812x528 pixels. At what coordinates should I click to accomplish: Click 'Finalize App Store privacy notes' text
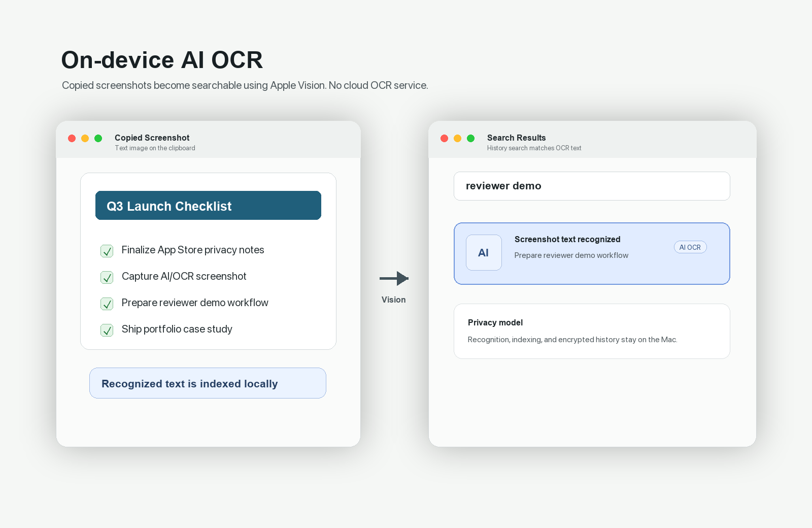tap(193, 250)
